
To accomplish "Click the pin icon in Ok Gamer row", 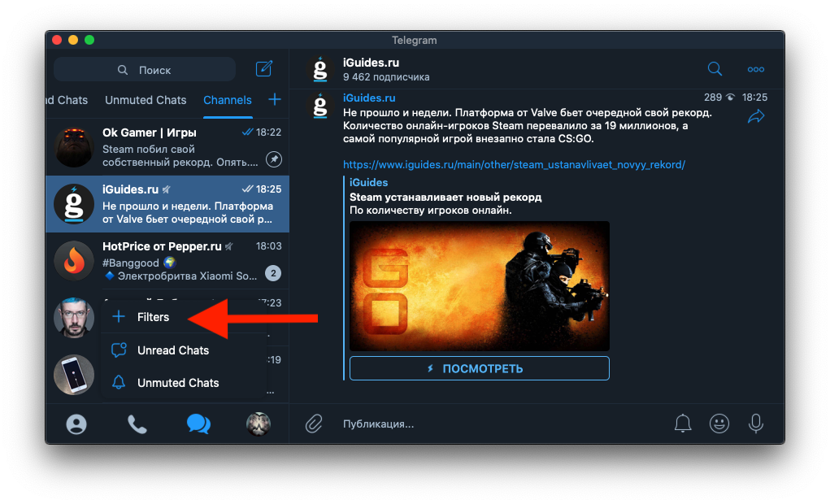I will tap(273, 159).
